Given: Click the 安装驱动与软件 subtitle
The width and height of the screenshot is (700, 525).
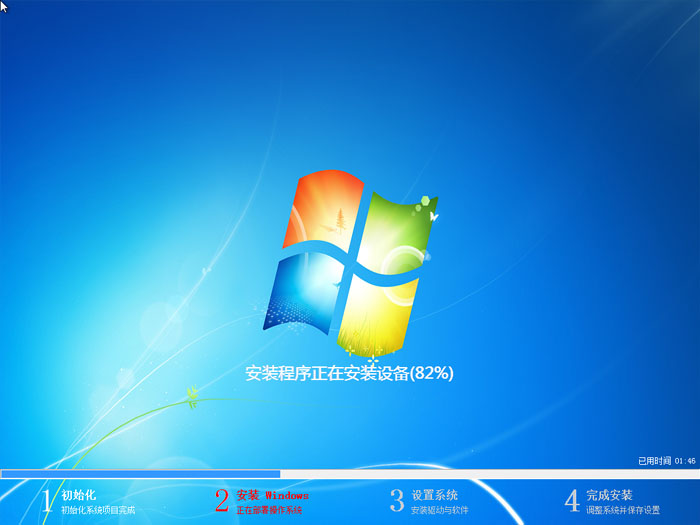Looking at the screenshot, I should [x=439, y=510].
